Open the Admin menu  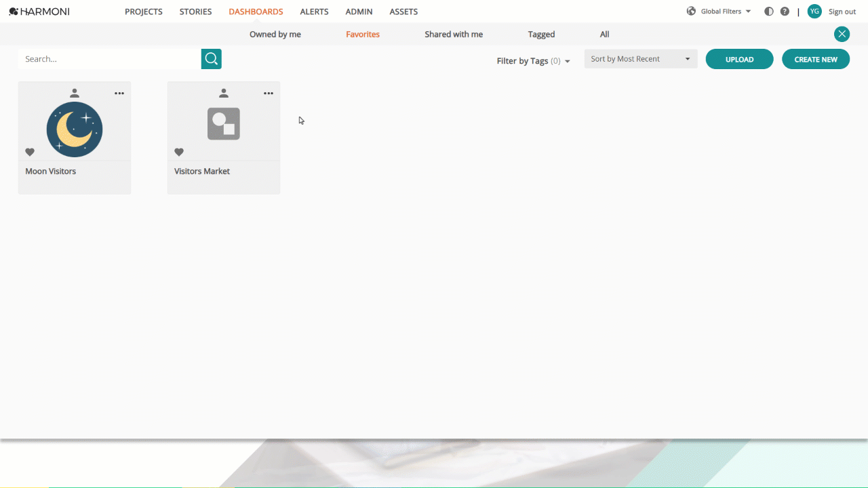pyautogui.click(x=359, y=12)
